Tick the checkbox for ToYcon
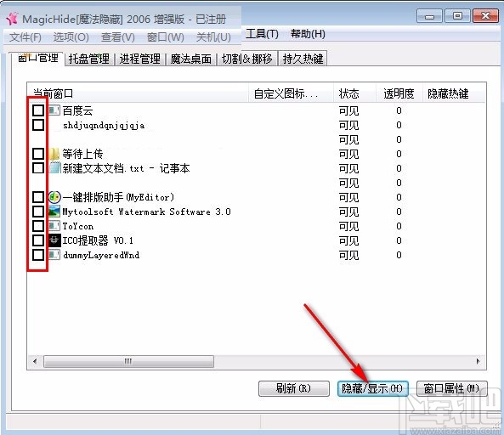The image size is (504, 435). point(38,226)
